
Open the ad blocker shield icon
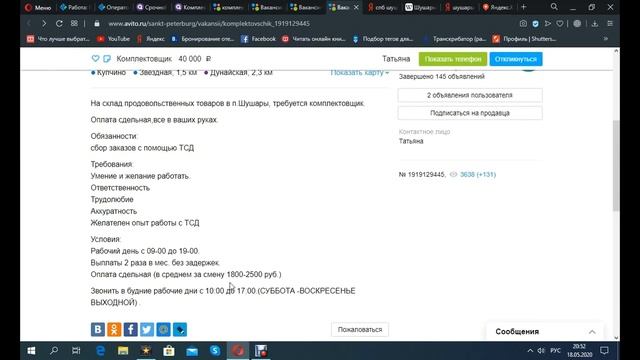(536, 24)
